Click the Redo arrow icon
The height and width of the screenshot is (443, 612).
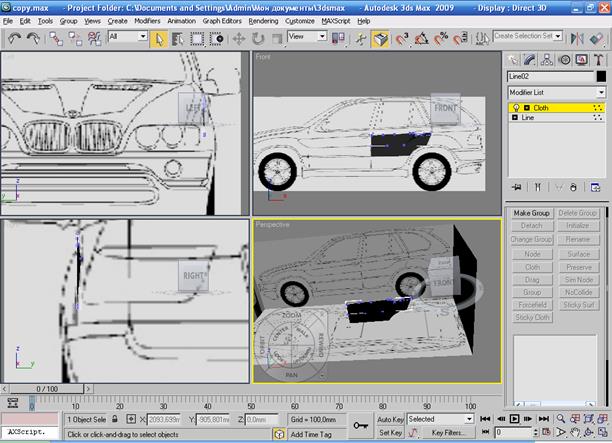click(34, 39)
